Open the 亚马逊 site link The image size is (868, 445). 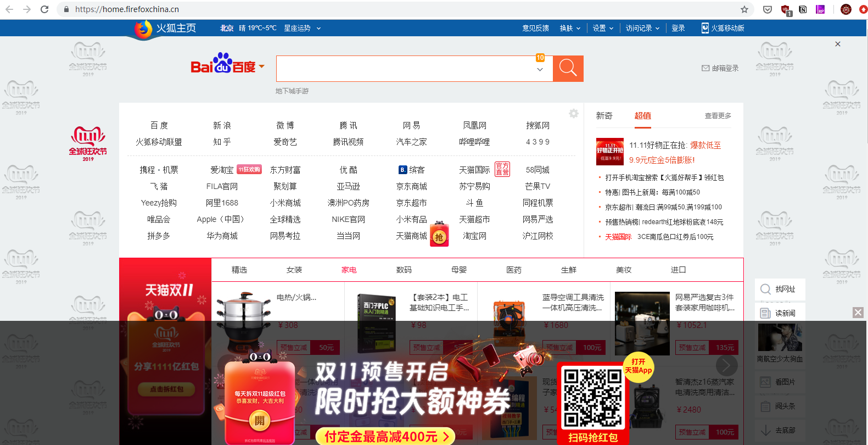click(348, 186)
